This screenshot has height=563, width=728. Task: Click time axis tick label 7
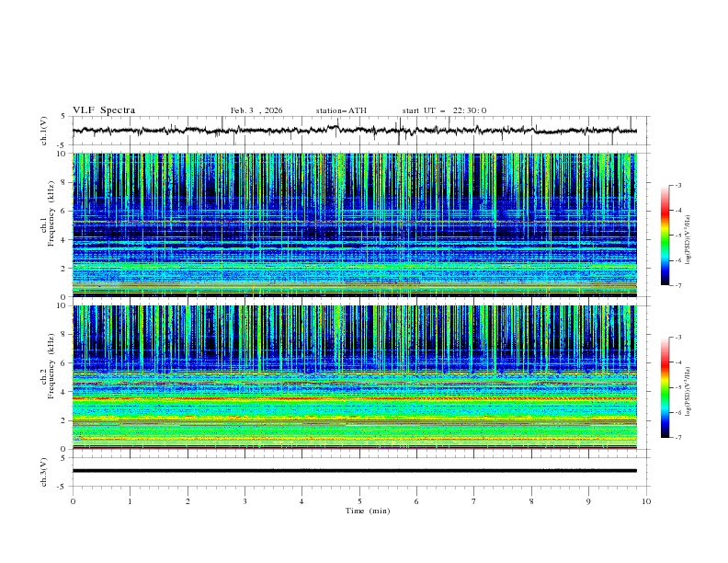[474, 501]
